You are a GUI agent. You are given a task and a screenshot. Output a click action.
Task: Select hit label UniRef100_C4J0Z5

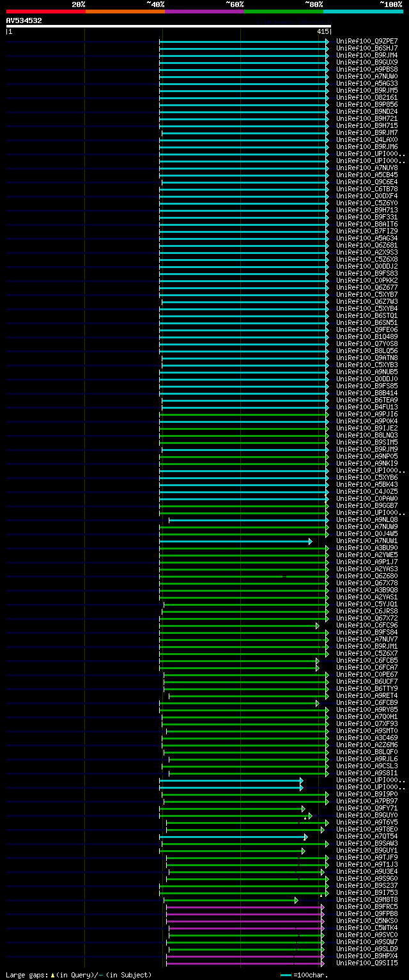tap(367, 491)
